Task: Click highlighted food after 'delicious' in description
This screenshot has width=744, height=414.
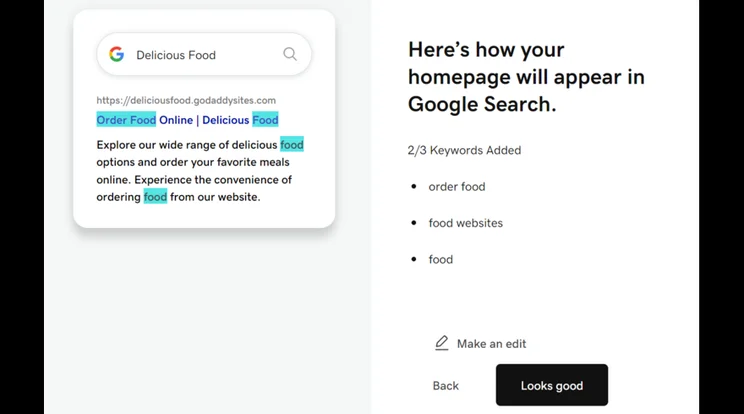Action: (292, 145)
